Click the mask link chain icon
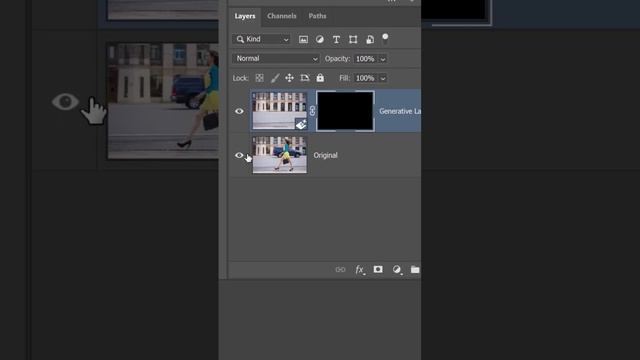 [x=312, y=111]
